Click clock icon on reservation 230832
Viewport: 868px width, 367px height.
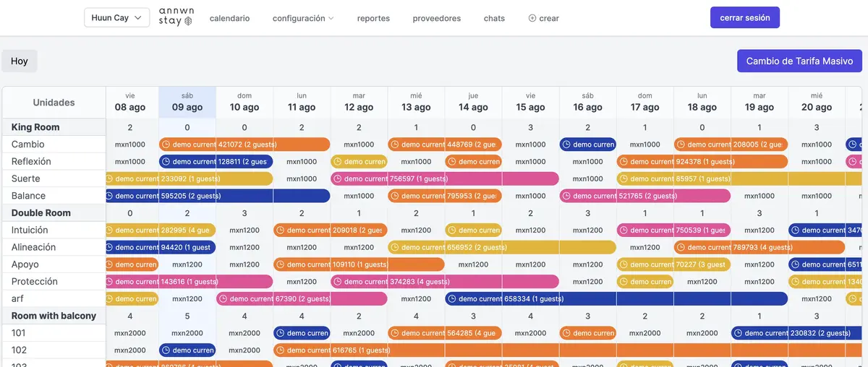[x=737, y=333]
